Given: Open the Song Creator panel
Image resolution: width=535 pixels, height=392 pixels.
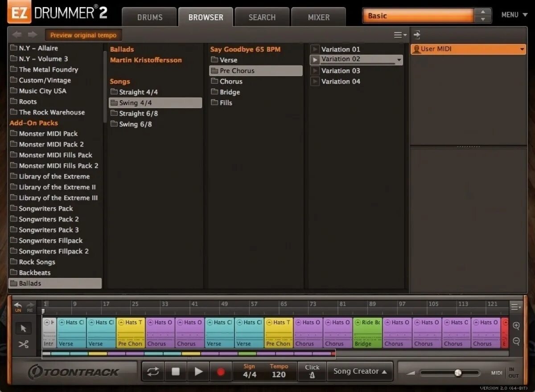Looking at the screenshot, I should (x=360, y=371).
